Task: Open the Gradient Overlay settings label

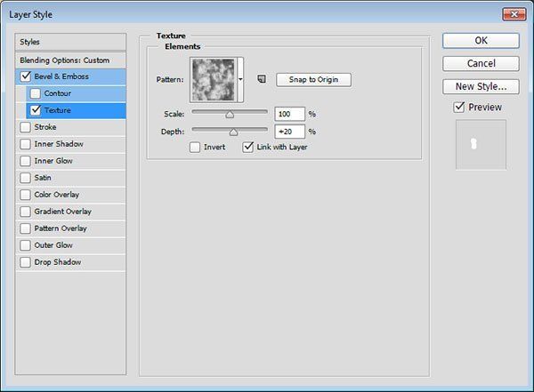Action: pyautogui.click(x=62, y=212)
